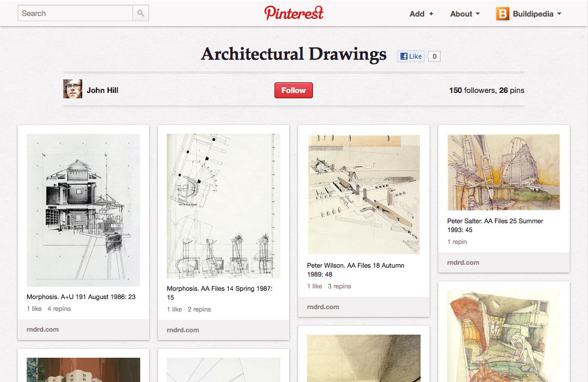Open the colorful sketch pin below Peter Salter
Viewport: 588px width, 382px height.
point(503,336)
